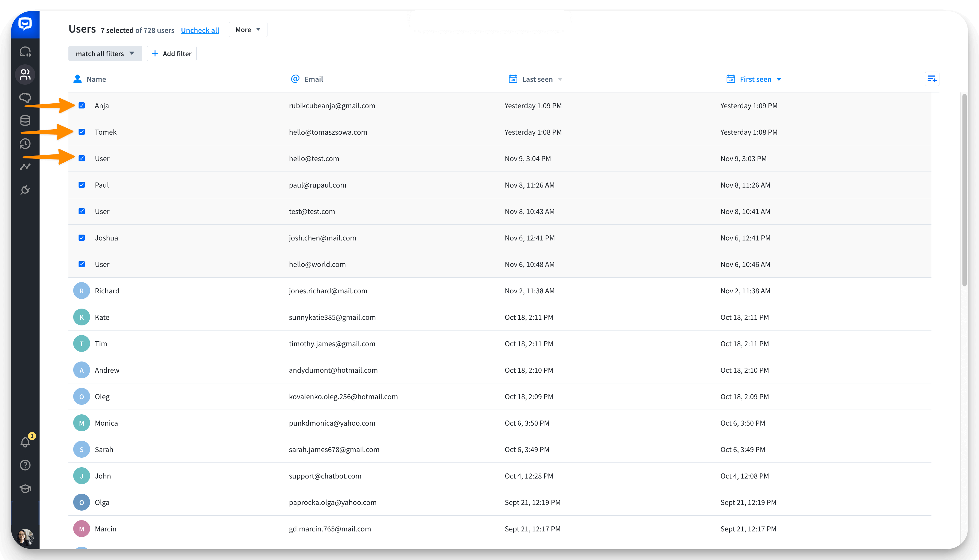The height and width of the screenshot is (560, 979).
Task: Click email gd.marcin.765@mail.com
Action: [x=330, y=529]
